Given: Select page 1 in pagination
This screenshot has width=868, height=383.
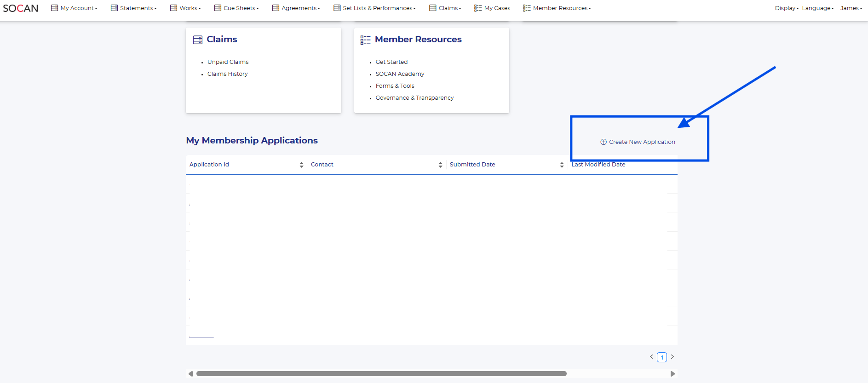Looking at the screenshot, I should [x=662, y=357].
